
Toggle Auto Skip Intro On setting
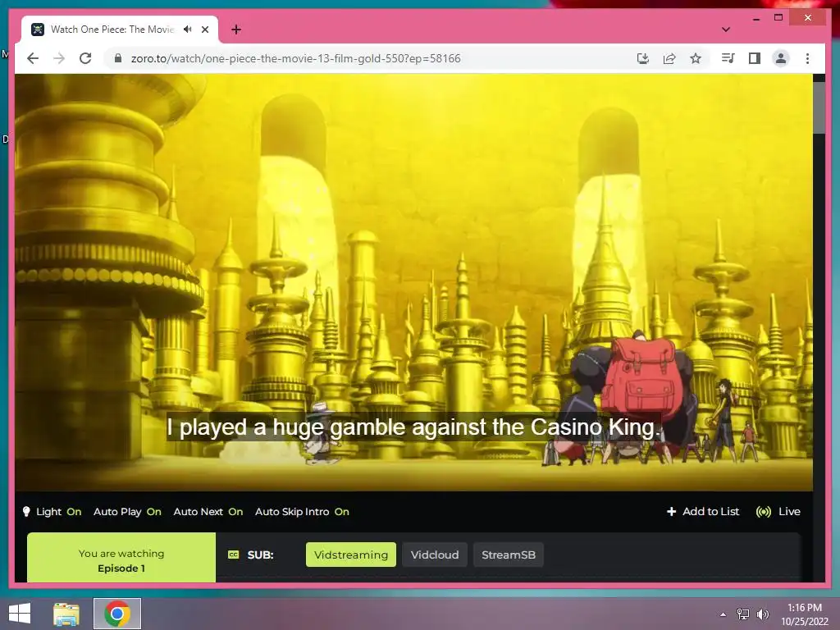[302, 512]
